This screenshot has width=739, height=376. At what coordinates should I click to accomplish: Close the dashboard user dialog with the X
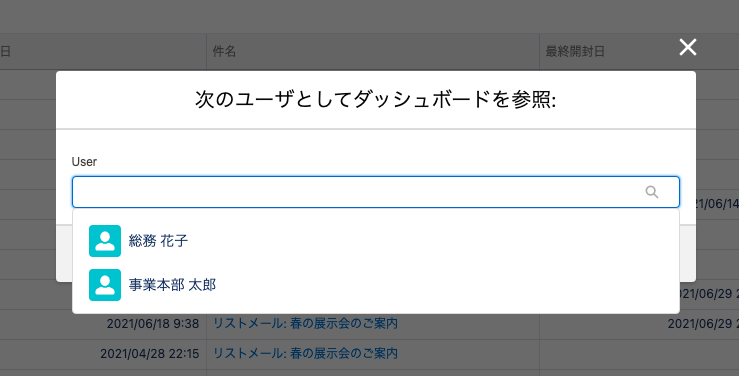click(688, 47)
